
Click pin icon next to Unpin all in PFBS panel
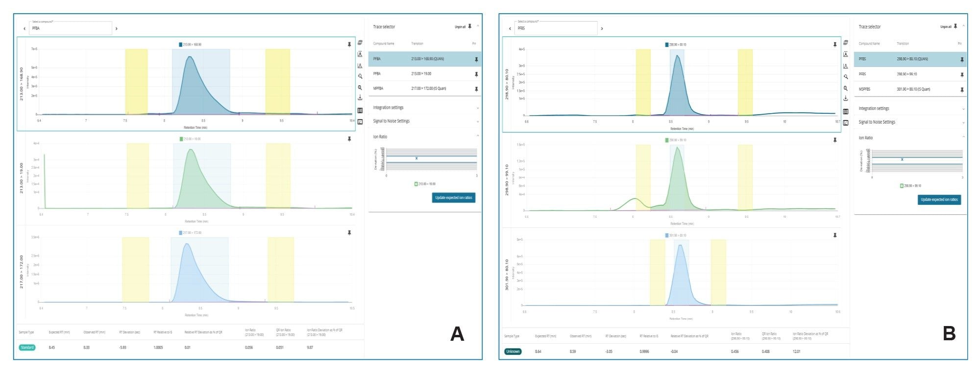click(x=955, y=26)
